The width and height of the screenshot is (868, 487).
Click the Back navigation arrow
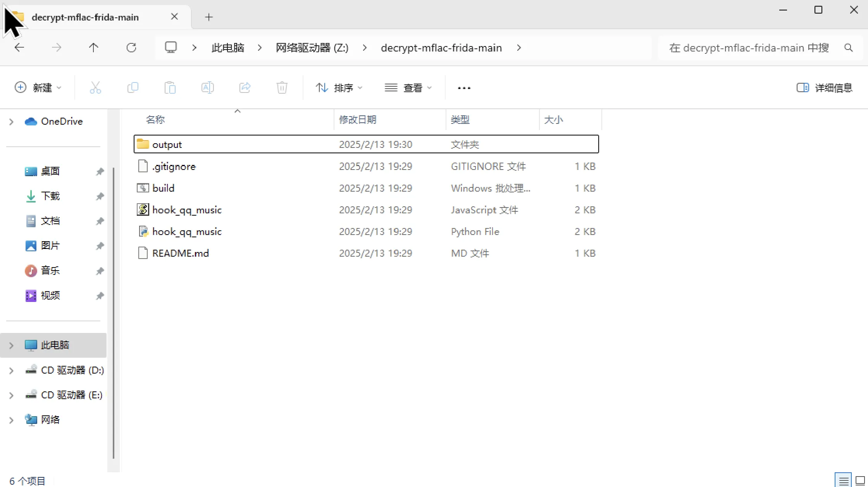[x=19, y=48]
